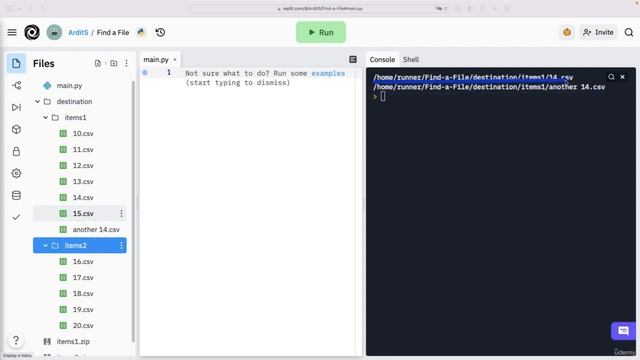Open the Database sidebar icon
Screen dimensions: 640x360
16,196
